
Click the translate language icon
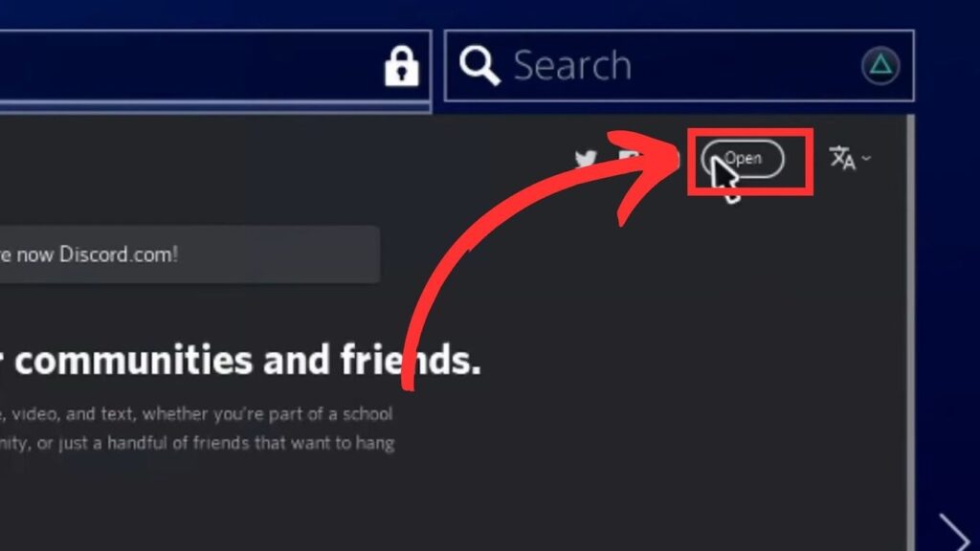[842, 158]
